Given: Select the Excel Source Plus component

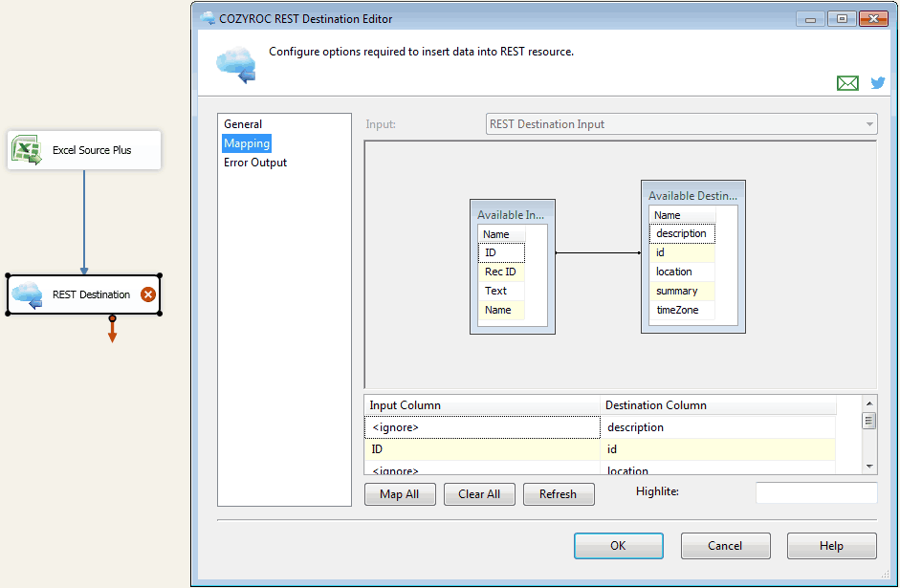Looking at the screenshot, I should pos(84,150).
